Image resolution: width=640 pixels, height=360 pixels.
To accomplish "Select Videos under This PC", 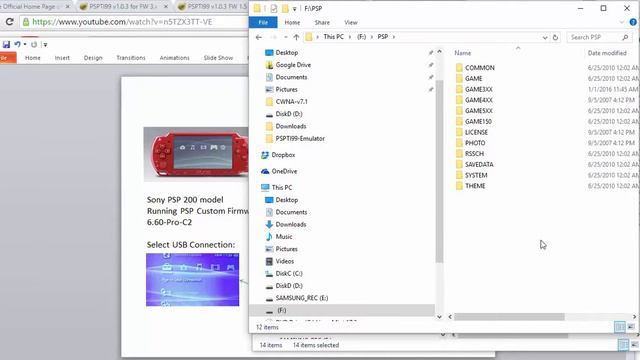I will pyautogui.click(x=284, y=261).
